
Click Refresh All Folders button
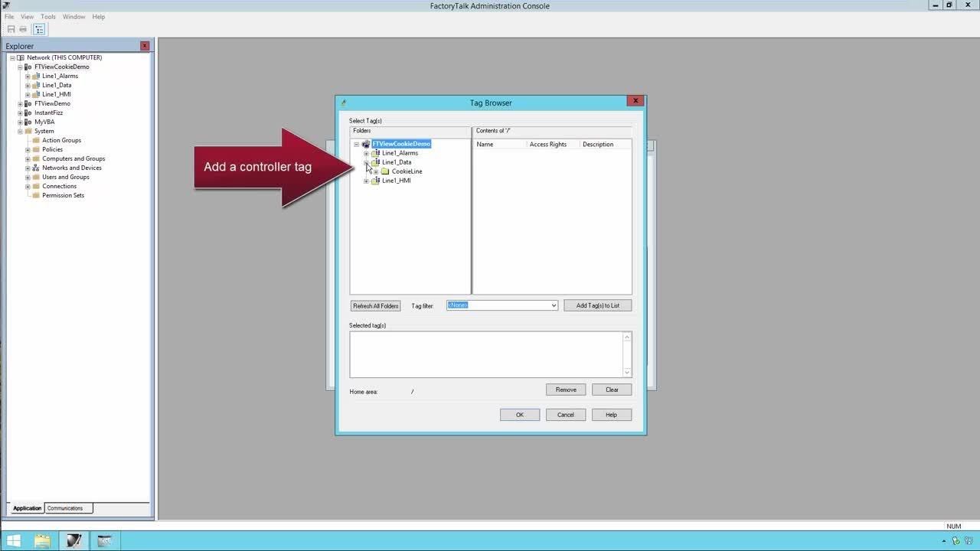point(375,306)
